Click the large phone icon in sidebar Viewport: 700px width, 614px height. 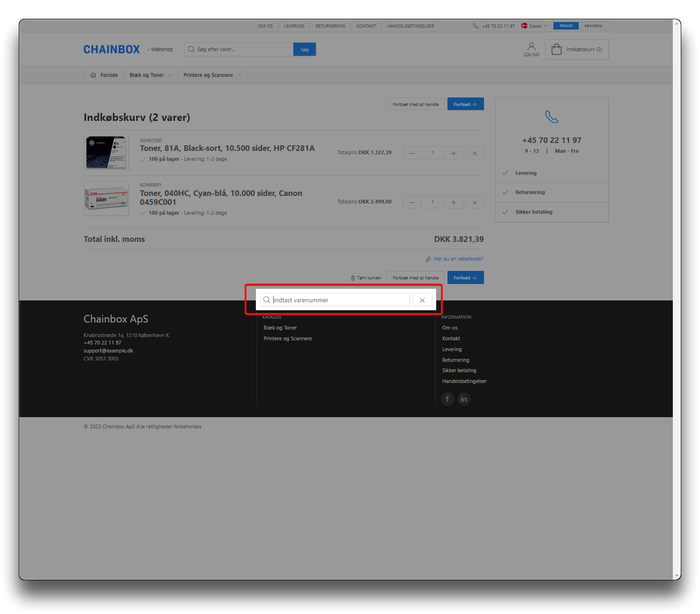(x=552, y=117)
